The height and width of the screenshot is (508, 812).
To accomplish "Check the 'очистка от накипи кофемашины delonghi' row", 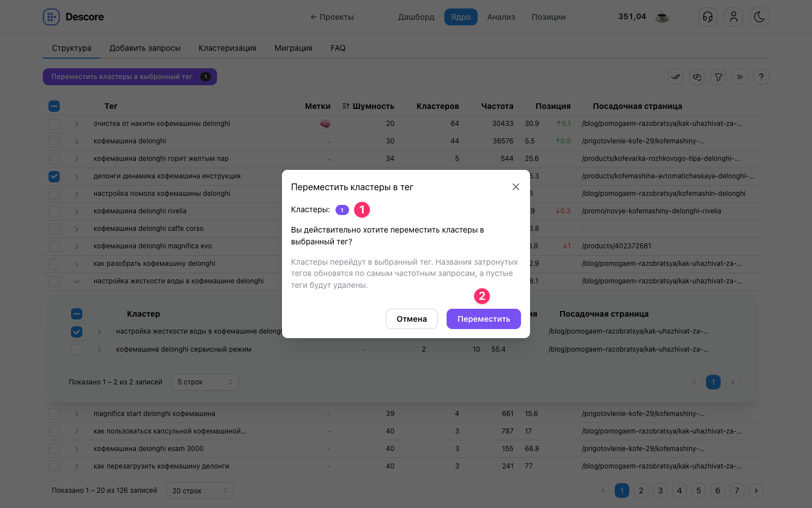I will [54, 124].
